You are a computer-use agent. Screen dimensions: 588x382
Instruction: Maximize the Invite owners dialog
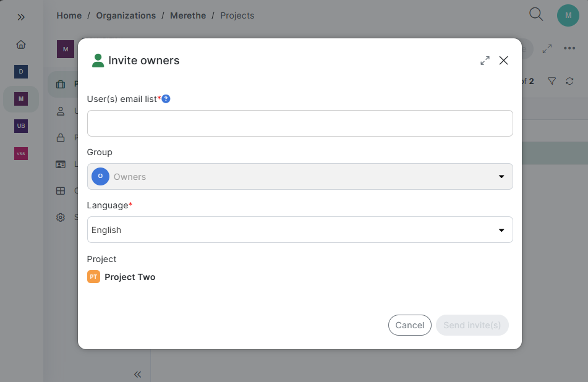pyautogui.click(x=485, y=61)
